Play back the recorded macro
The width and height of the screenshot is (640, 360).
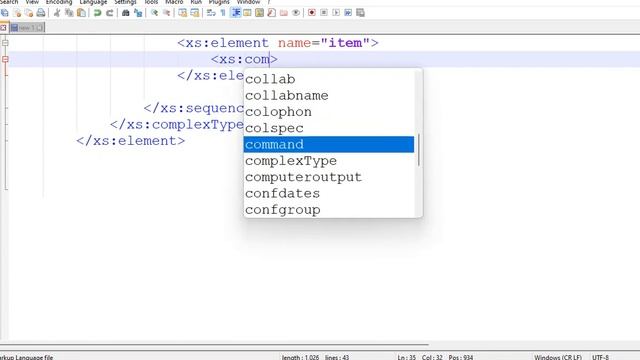[336, 13]
